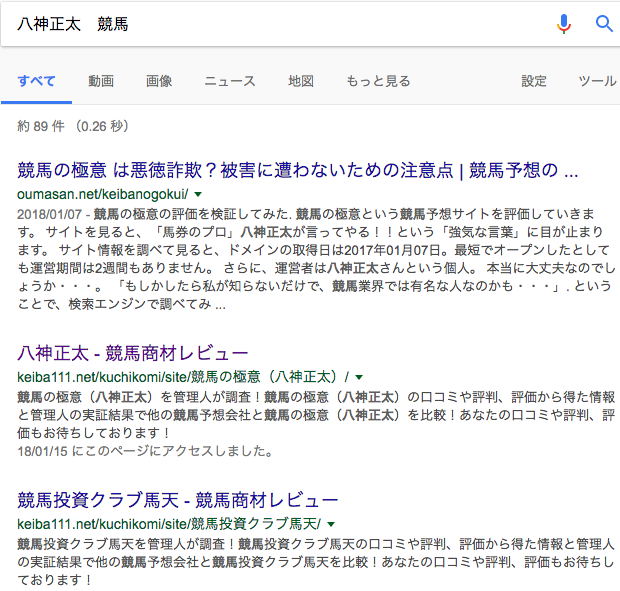Open the 地図 tab
This screenshot has width=620, height=591.
301,81
